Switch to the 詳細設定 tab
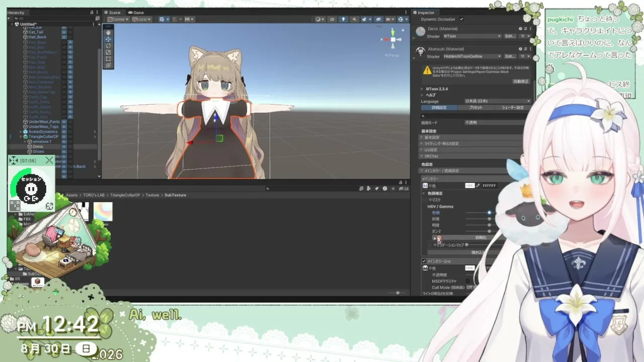Viewport: 644px width, 362px height. click(439, 108)
